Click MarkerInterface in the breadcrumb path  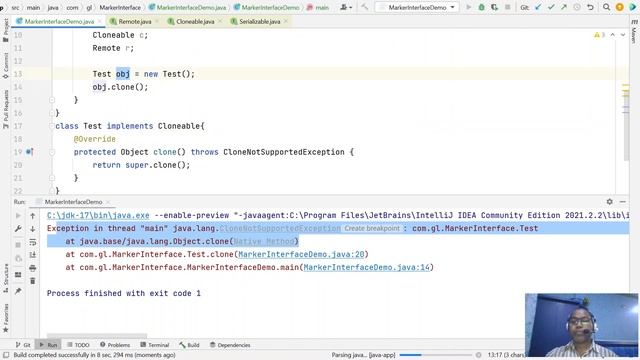(x=120, y=7)
